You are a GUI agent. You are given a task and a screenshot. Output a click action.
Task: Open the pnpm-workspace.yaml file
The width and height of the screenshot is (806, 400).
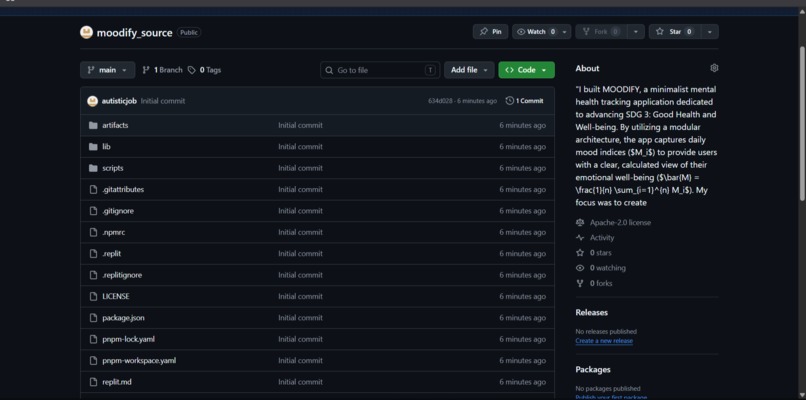click(139, 360)
